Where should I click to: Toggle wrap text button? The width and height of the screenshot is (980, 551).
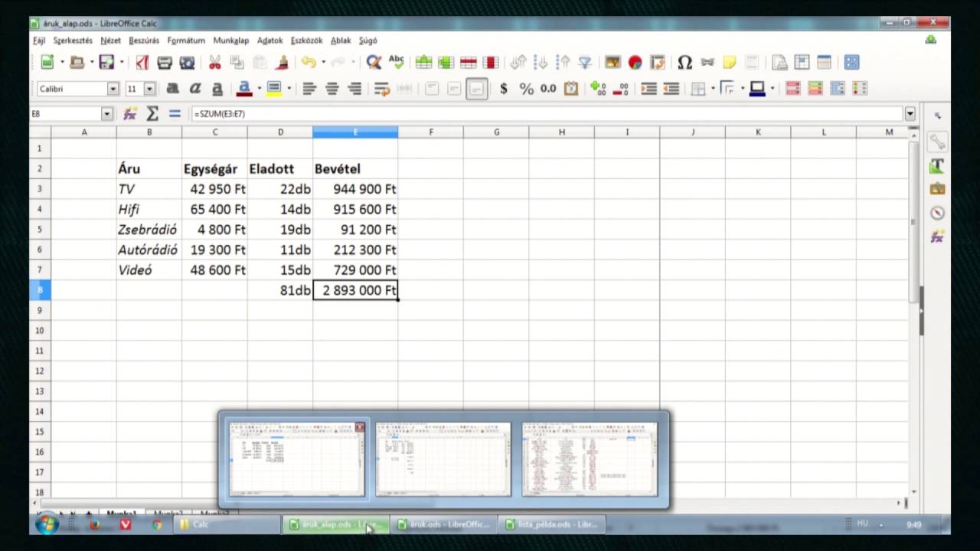[382, 89]
